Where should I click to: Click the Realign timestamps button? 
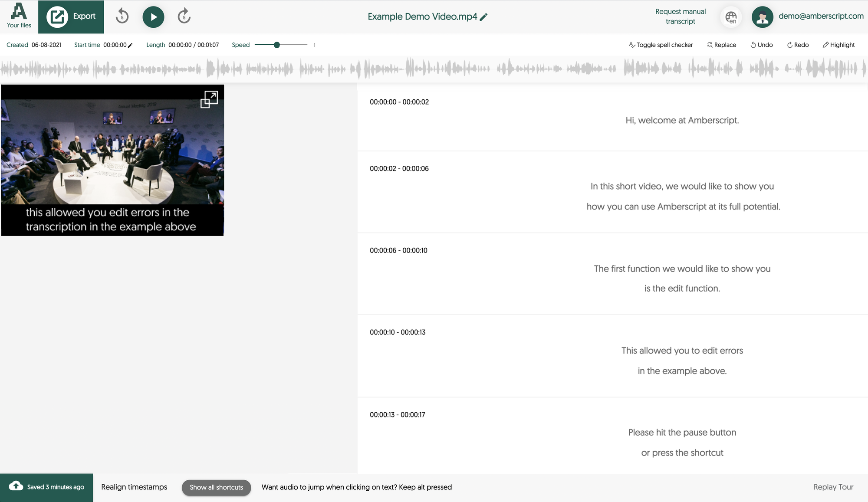click(x=134, y=487)
